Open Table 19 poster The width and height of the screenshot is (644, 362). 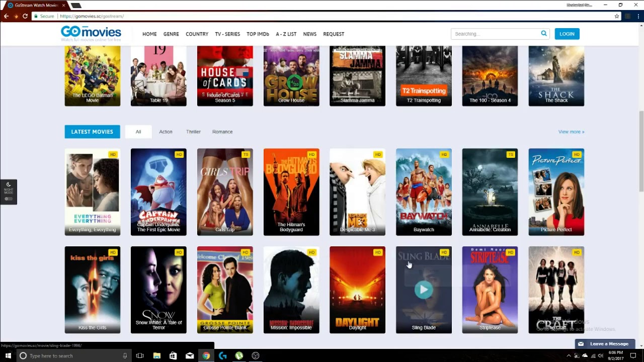point(158,75)
